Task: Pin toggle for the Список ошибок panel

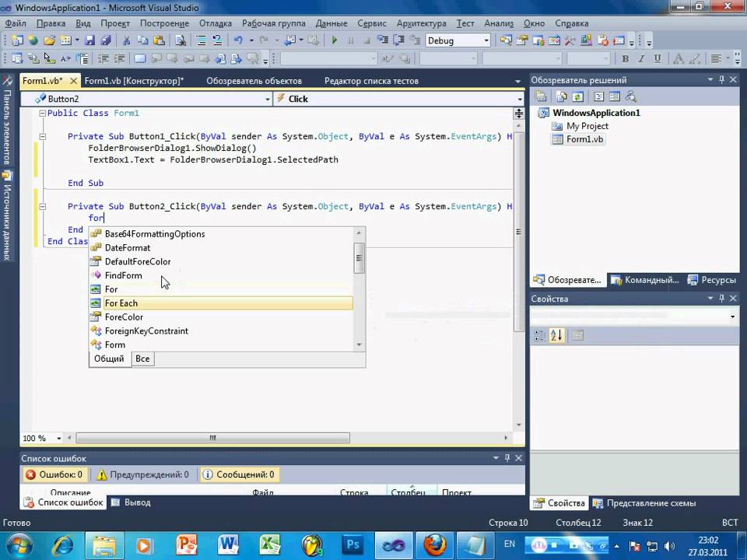Action: [x=507, y=457]
